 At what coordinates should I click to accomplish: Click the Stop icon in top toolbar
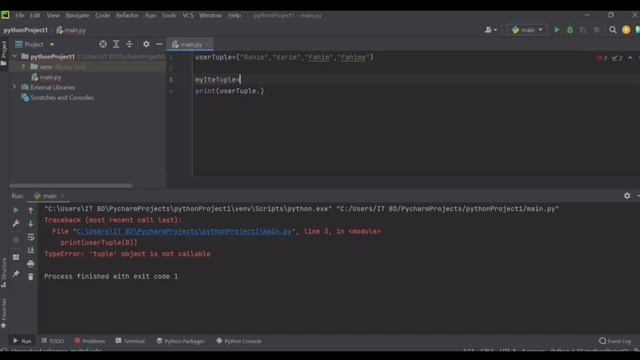(596, 30)
